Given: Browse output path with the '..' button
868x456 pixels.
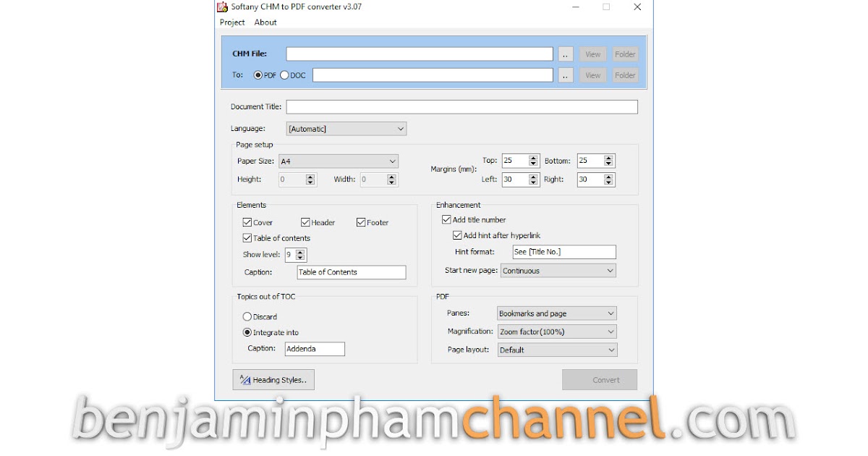Looking at the screenshot, I should click(x=566, y=75).
